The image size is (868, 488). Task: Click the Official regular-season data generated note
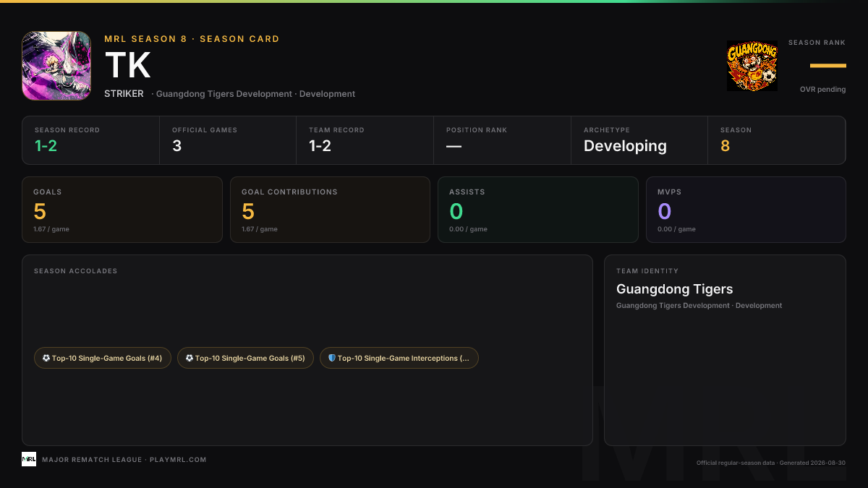pos(771,463)
